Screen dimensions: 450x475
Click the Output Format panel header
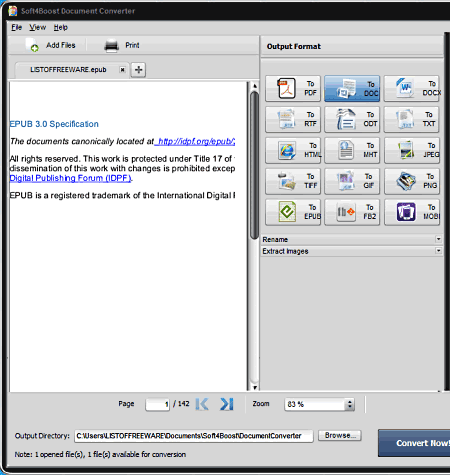click(x=352, y=46)
